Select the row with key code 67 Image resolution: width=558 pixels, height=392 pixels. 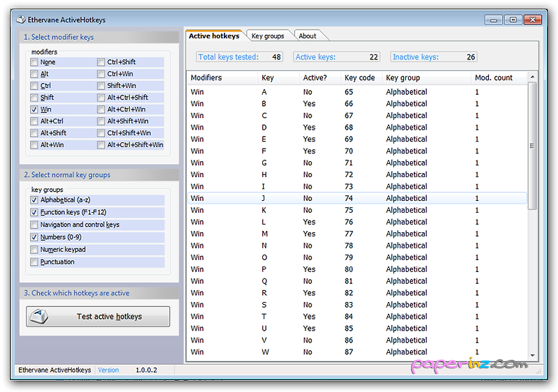[357, 116]
